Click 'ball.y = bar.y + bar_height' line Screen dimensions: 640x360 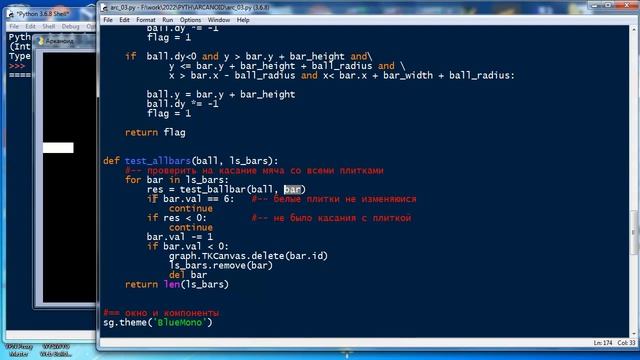(221, 94)
